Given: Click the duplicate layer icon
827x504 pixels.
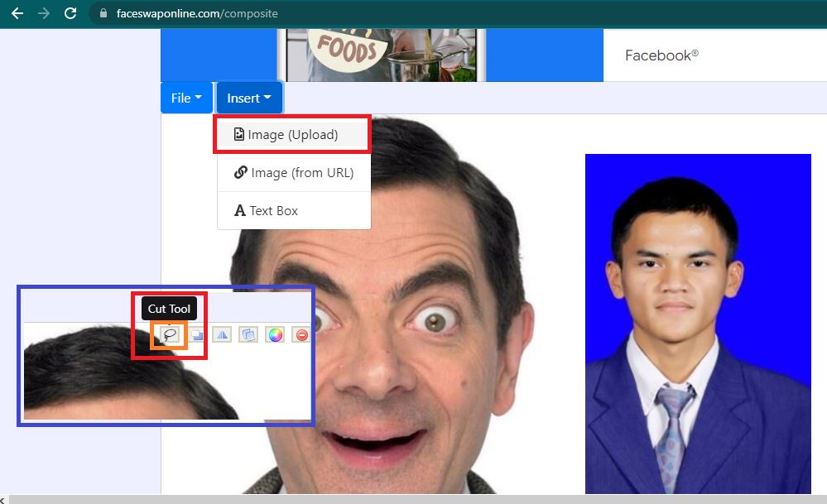Looking at the screenshot, I should click(248, 335).
